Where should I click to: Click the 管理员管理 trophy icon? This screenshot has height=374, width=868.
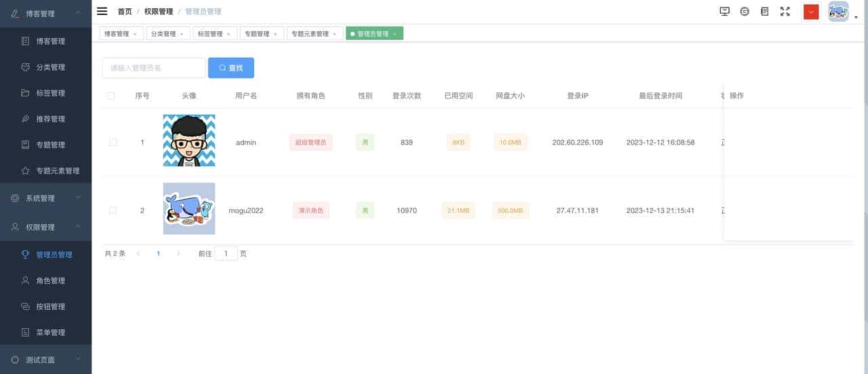25,255
